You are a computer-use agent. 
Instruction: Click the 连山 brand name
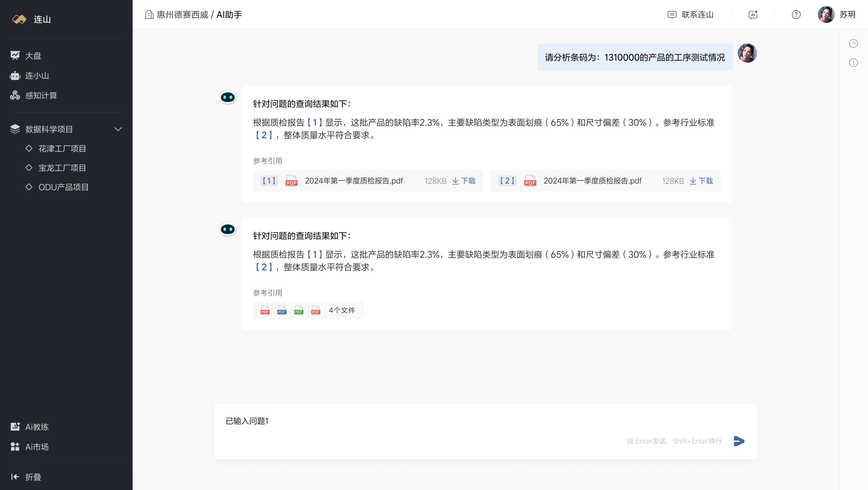tap(42, 19)
